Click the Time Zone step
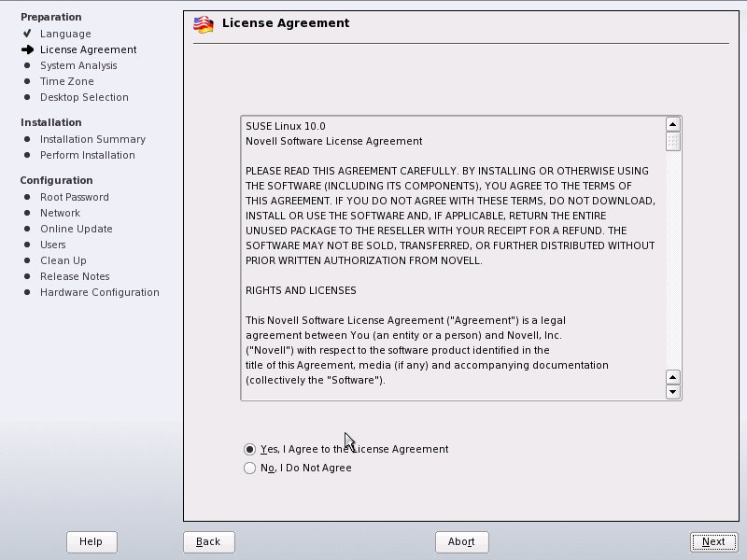 [x=66, y=81]
